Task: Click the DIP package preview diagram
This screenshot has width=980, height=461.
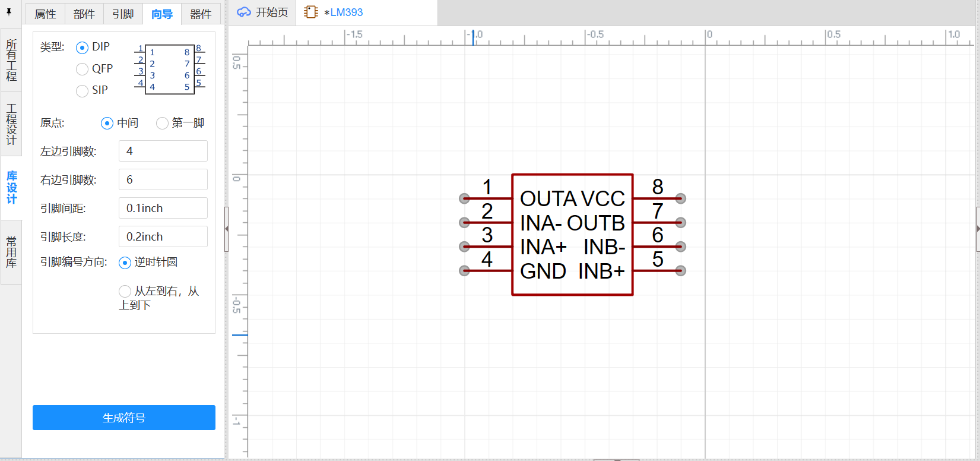Action: point(170,69)
